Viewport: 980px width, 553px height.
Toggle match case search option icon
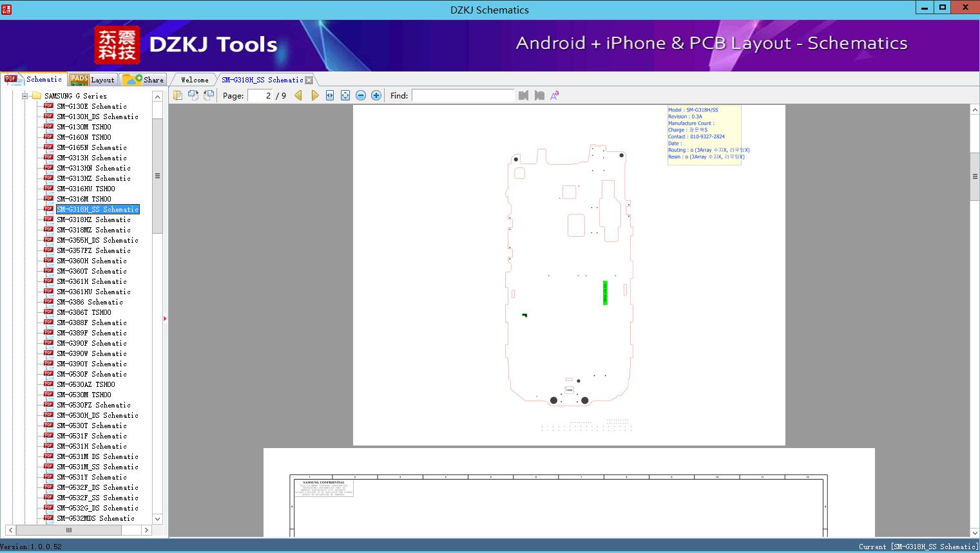pos(555,95)
